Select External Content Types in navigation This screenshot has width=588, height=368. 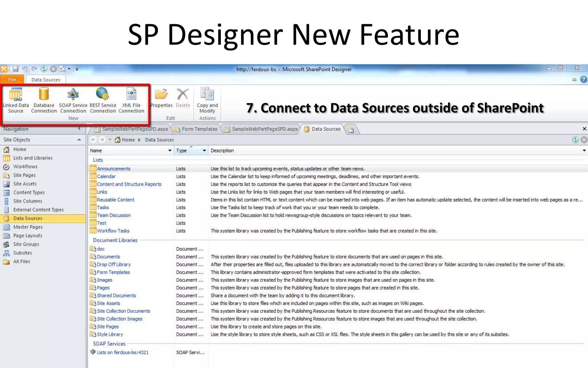[38, 210]
